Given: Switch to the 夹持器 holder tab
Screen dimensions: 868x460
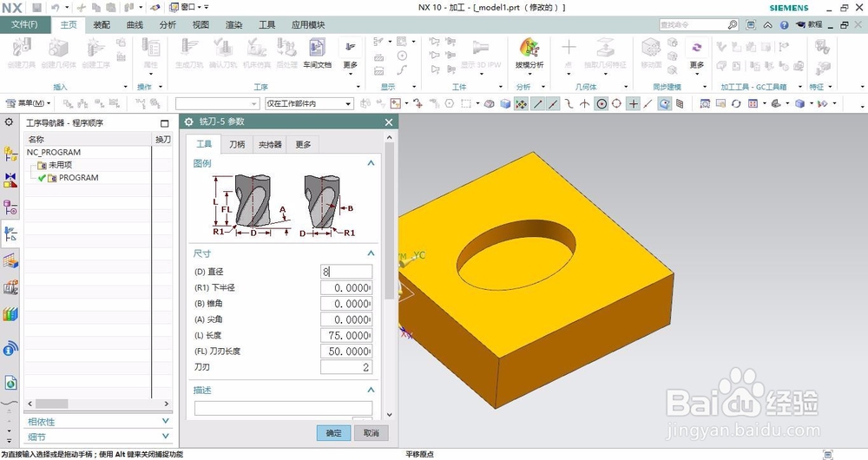Looking at the screenshot, I should (270, 144).
